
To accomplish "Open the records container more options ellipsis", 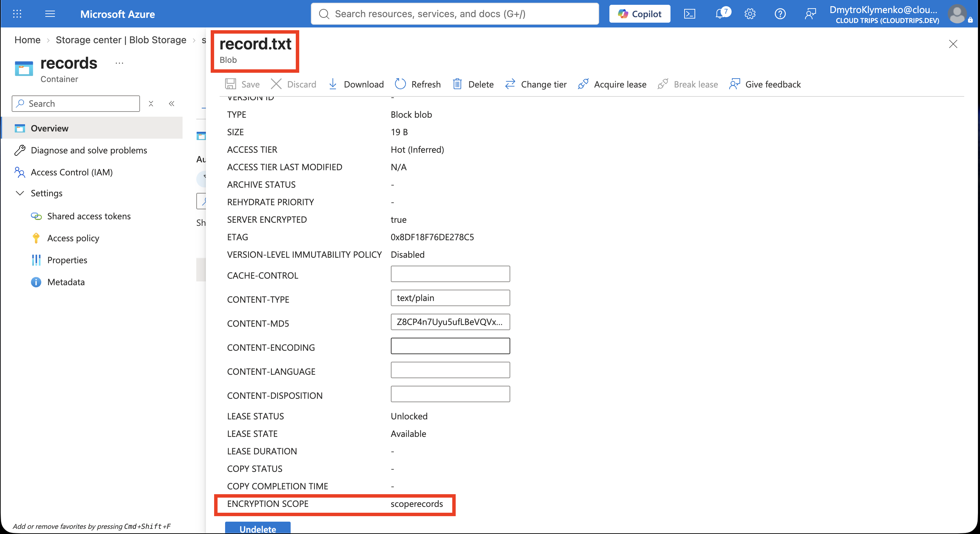I will (x=119, y=63).
